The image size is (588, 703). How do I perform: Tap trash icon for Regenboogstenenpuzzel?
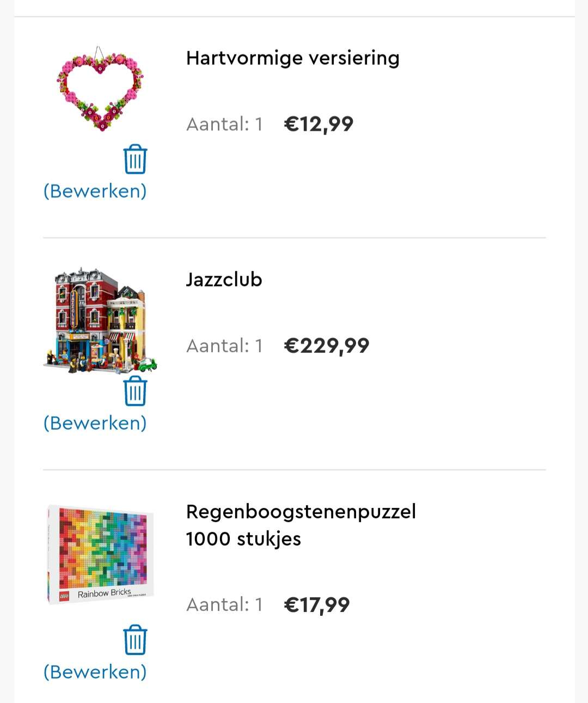coord(135,639)
